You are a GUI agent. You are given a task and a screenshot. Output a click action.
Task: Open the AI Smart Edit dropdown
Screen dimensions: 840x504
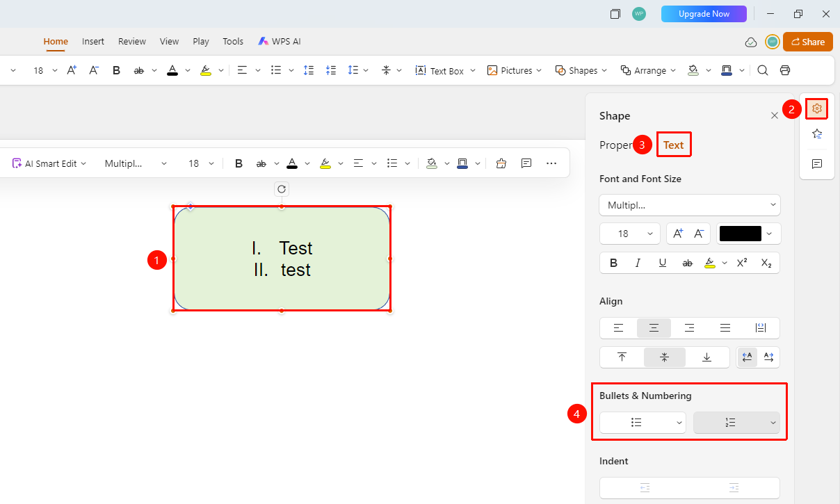click(49, 163)
